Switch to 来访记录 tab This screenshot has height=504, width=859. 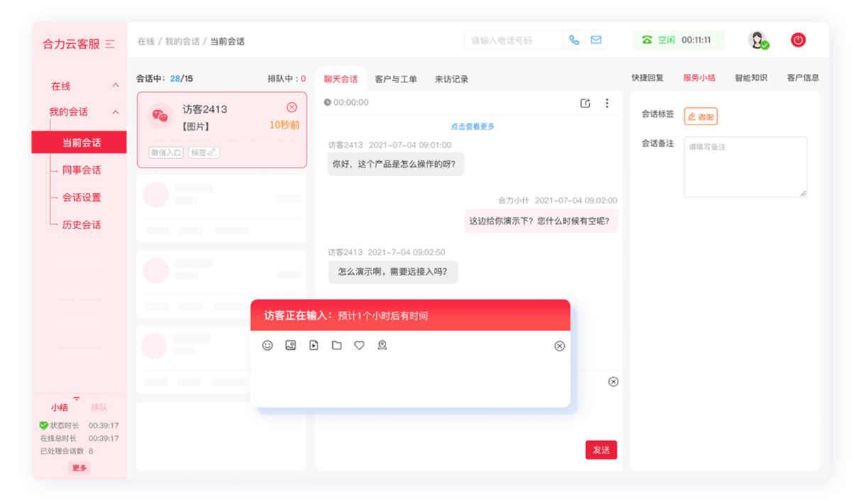click(x=452, y=79)
